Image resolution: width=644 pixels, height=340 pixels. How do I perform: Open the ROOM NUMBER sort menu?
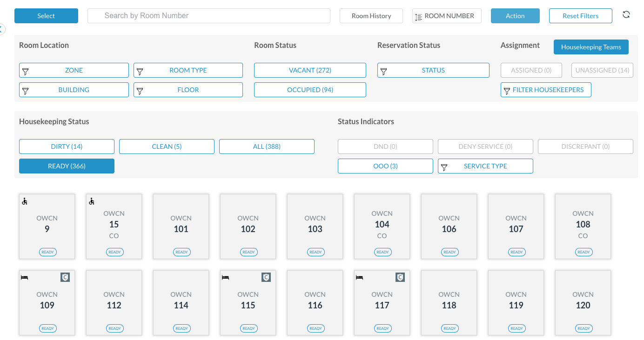(x=447, y=16)
